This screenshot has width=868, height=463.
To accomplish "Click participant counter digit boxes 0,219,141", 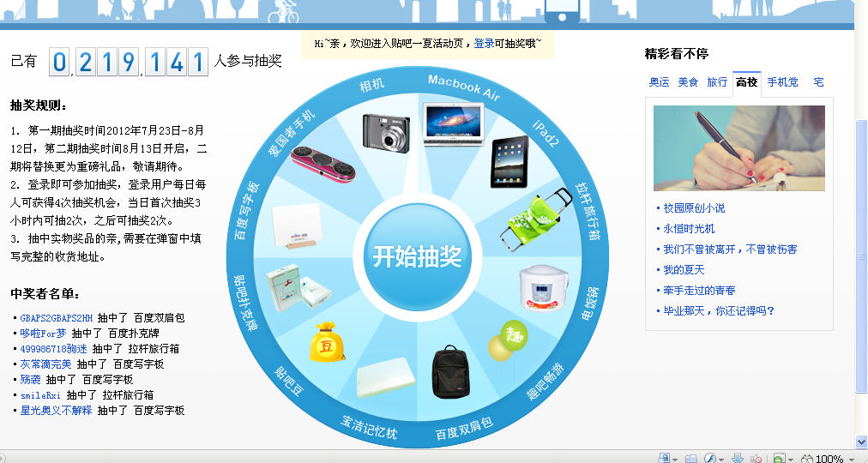I will [x=129, y=62].
